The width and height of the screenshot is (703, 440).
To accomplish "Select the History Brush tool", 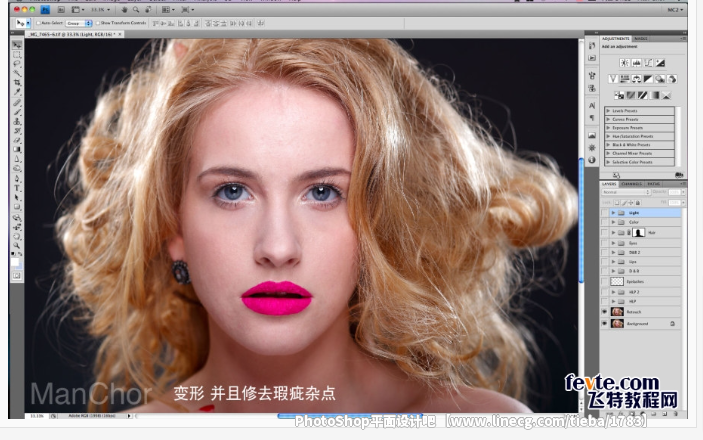I will 17,131.
